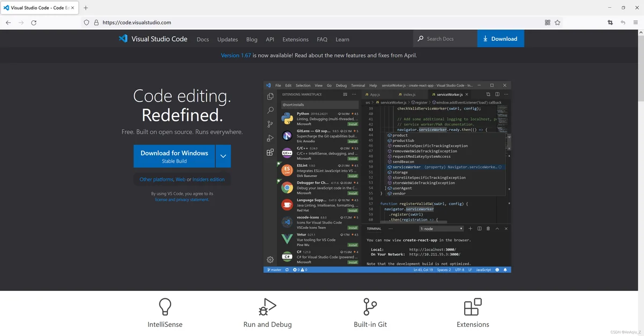Click the kill terminal trash icon in the screenshot
The width and height of the screenshot is (644, 336).
(x=488, y=229)
